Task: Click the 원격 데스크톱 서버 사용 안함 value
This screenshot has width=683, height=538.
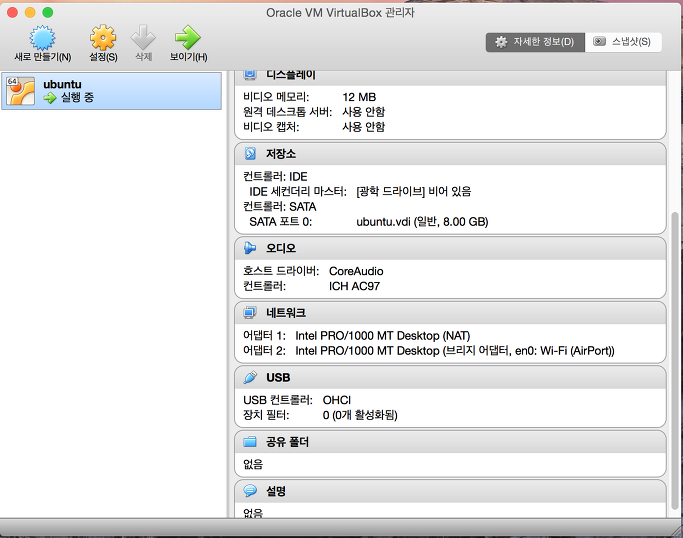Action: coord(364,112)
